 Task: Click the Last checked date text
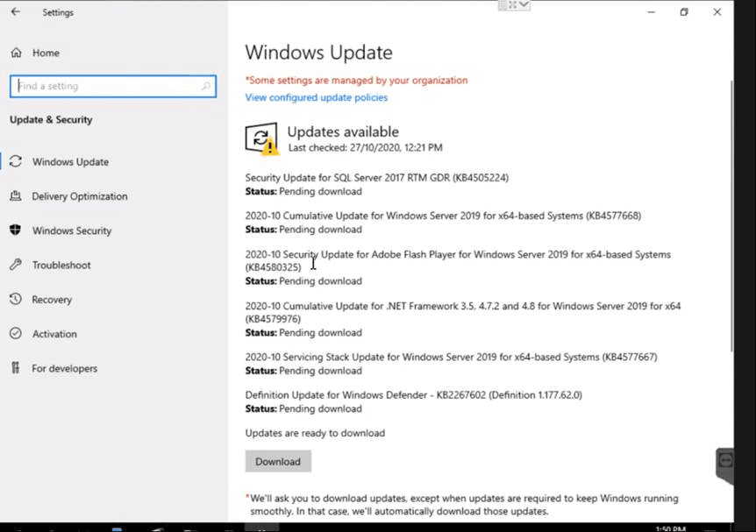[365, 147]
